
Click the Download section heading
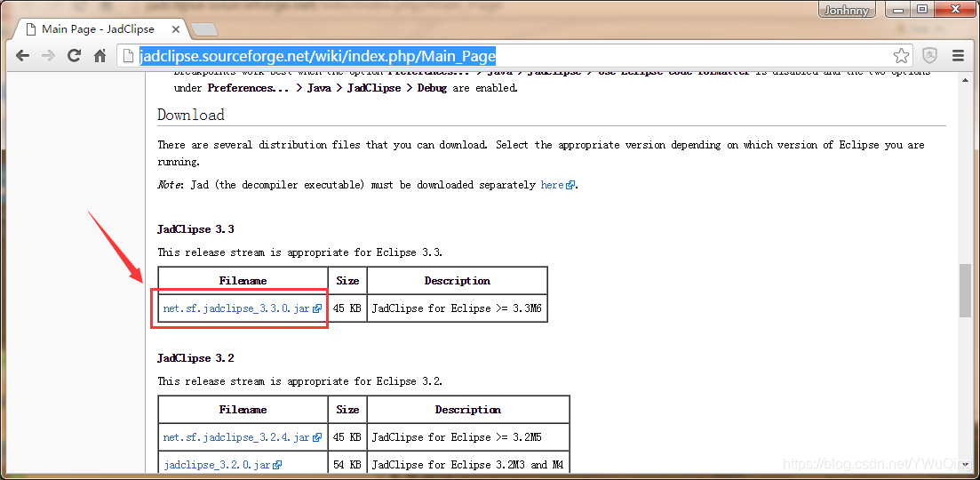pyautogui.click(x=191, y=115)
